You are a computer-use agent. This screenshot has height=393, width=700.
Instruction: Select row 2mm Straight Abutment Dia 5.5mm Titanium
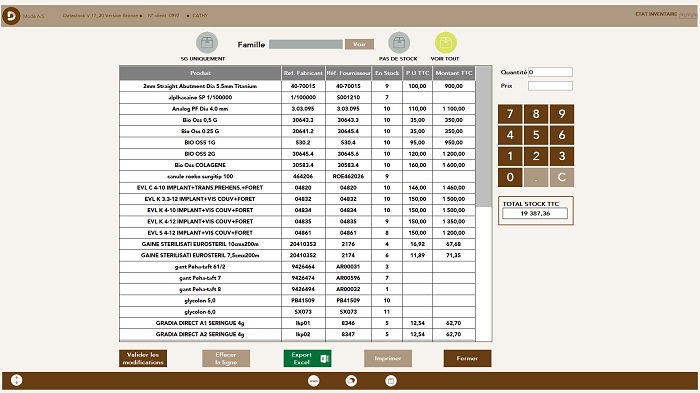297,86
